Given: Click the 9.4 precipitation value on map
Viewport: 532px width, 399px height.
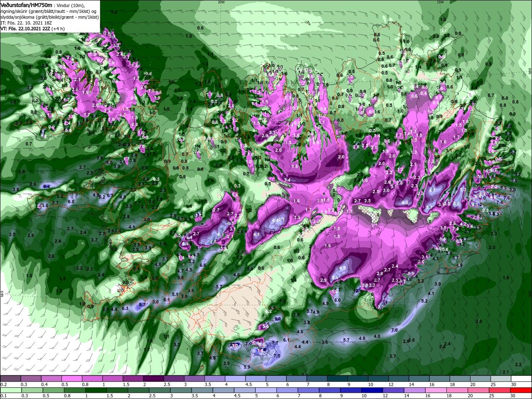Looking at the screenshot, I should coord(47,187).
